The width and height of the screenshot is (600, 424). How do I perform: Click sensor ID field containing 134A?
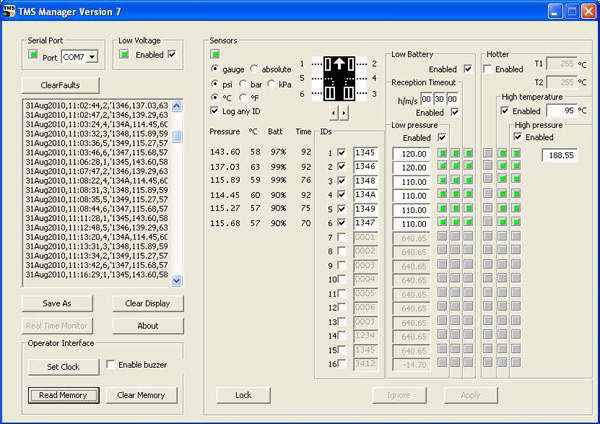[x=365, y=195]
